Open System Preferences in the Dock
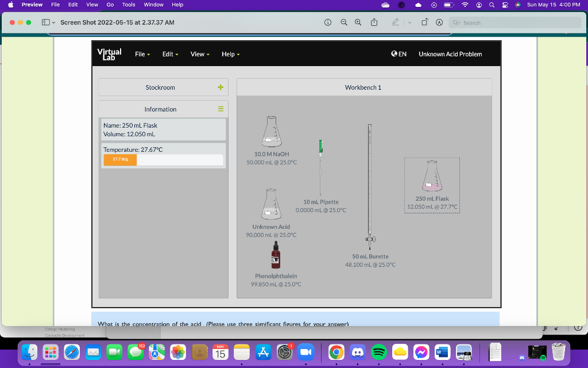 point(285,352)
